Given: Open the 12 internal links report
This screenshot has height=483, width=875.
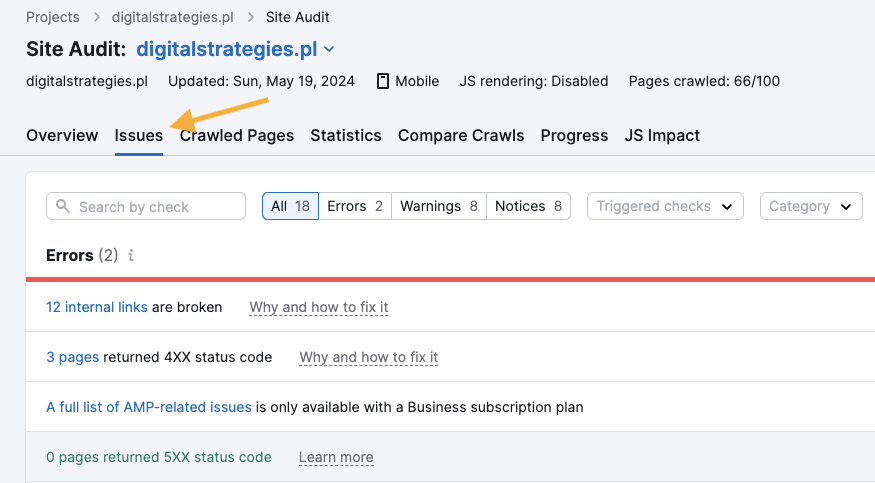Looking at the screenshot, I should (x=97, y=307).
